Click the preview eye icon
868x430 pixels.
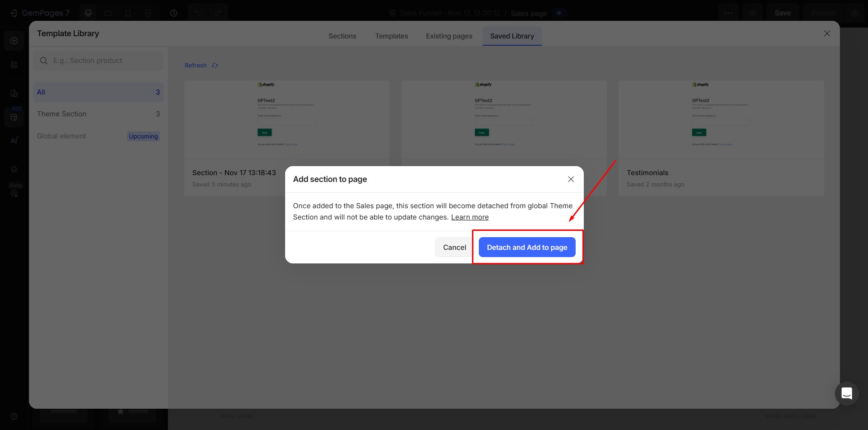click(x=752, y=13)
